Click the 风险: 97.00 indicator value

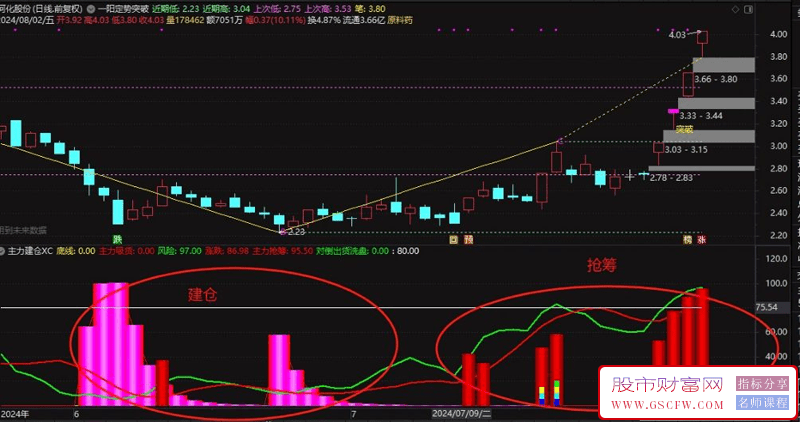[179, 251]
